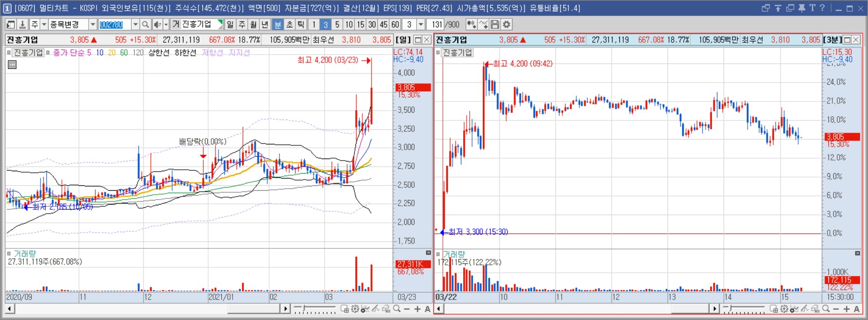This screenshot has height=320, width=868.
Task: Toggle 분 (minute) chart period button
Action: coord(278,24)
